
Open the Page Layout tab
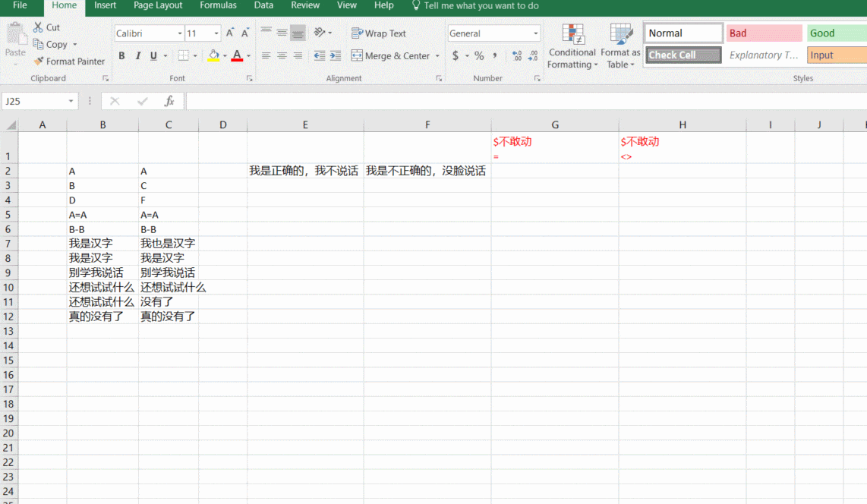tap(158, 5)
